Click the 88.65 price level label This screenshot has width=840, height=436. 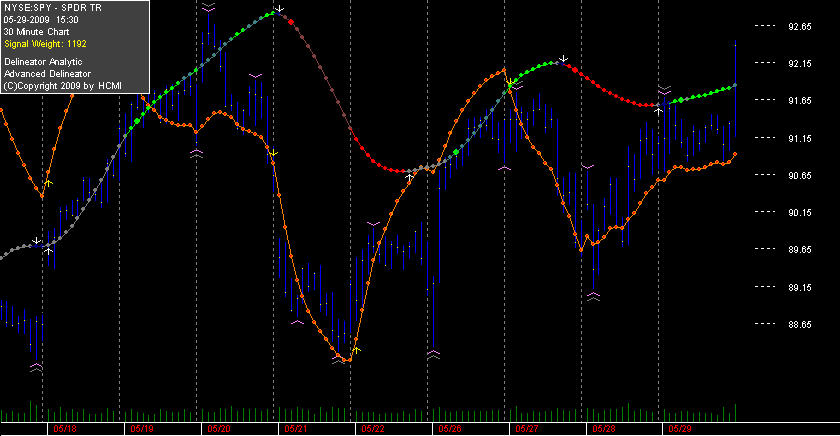point(800,325)
